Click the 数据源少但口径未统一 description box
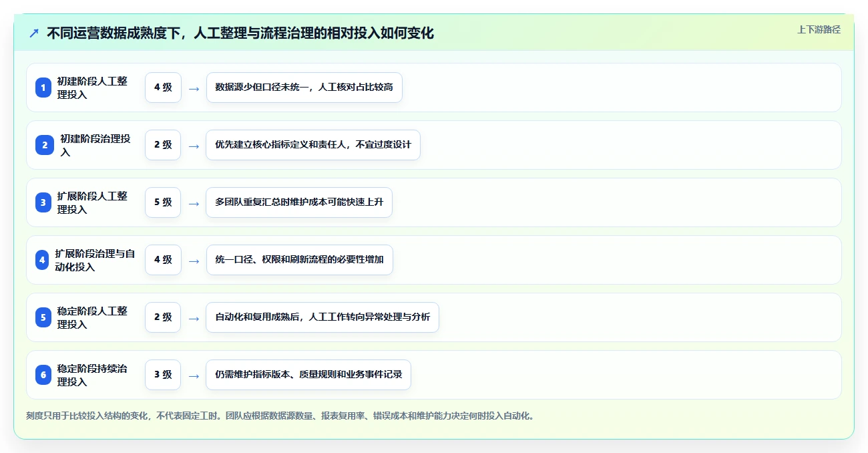The width and height of the screenshot is (868, 453). [304, 88]
